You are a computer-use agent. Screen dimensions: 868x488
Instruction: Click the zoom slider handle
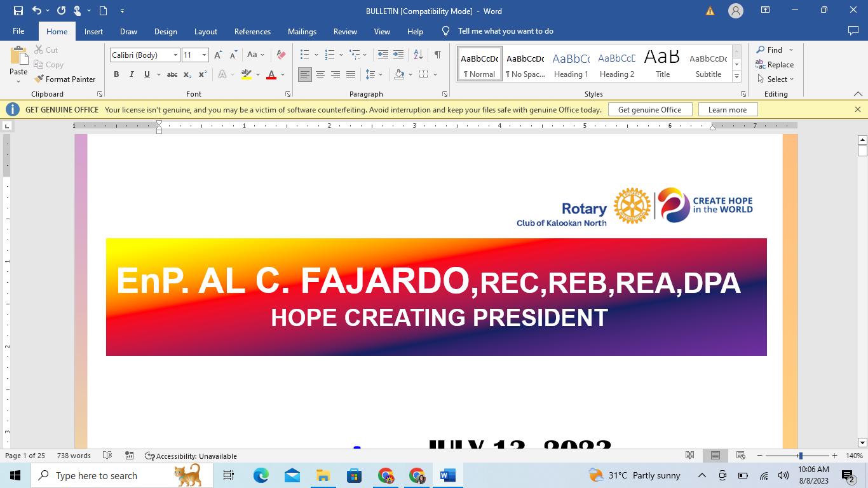coord(800,456)
